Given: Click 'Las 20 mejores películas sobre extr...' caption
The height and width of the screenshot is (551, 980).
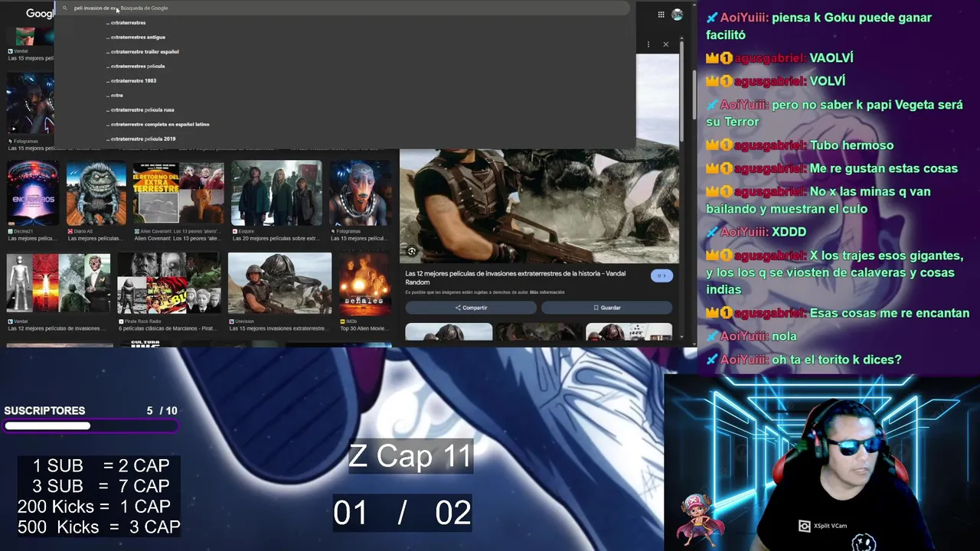Looking at the screenshot, I should coord(276,238).
